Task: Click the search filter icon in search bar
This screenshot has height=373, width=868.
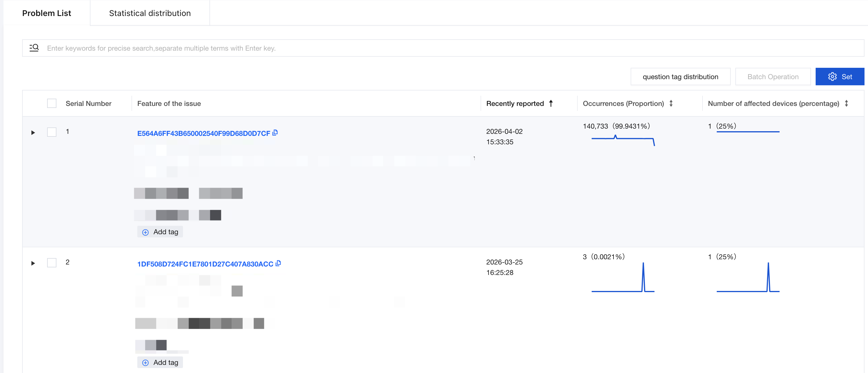Action: 34,48
